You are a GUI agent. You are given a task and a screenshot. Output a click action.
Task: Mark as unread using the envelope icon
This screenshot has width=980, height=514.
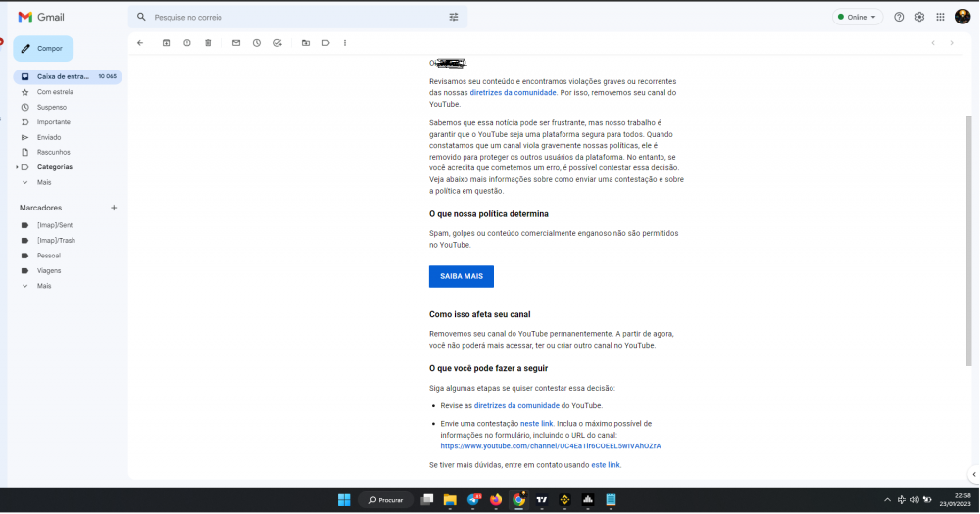point(236,43)
